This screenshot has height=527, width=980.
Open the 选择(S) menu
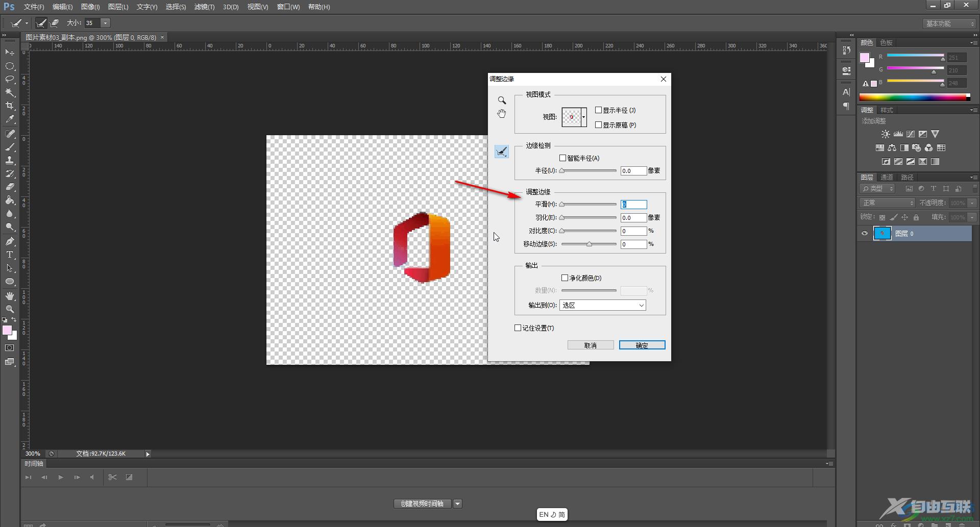point(176,7)
